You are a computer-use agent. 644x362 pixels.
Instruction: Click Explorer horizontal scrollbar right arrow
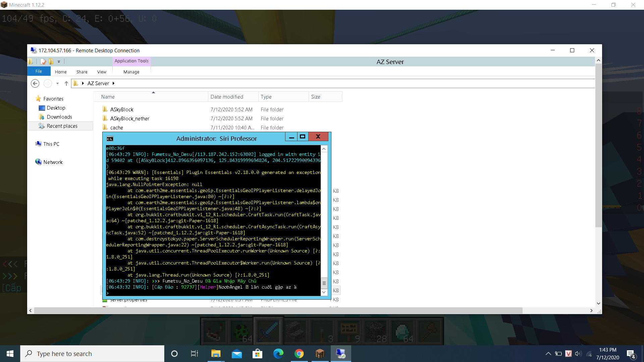coord(591,311)
